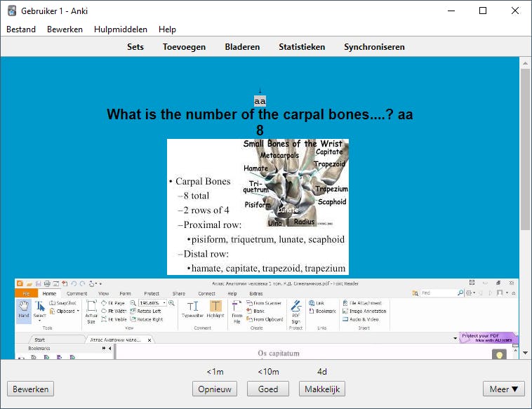Open the Bestand menu
Screen dimensions: 532x409
pyautogui.click(x=21, y=29)
